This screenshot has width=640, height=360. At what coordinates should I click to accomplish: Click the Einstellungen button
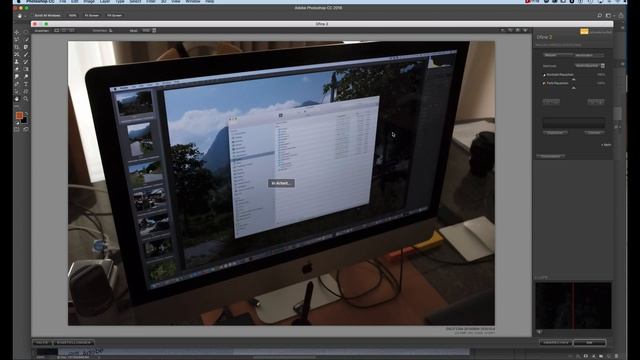[73, 342]
